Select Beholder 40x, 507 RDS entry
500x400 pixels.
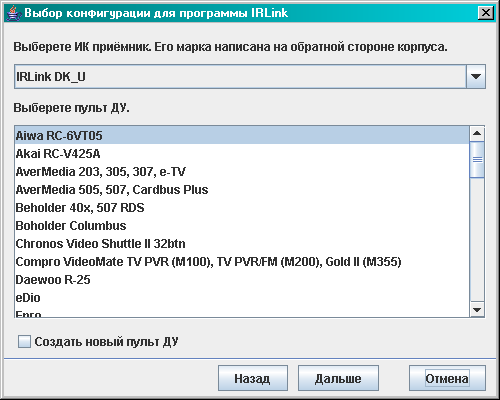pos(242,207)
